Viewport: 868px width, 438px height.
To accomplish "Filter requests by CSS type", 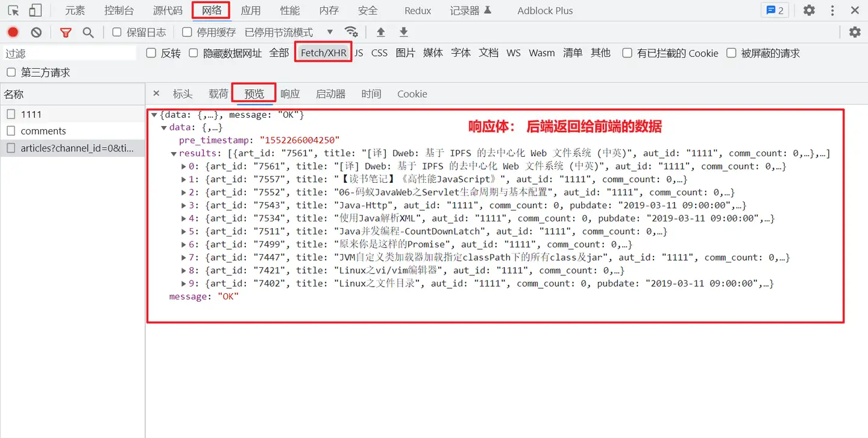I will tap(380, 53).
